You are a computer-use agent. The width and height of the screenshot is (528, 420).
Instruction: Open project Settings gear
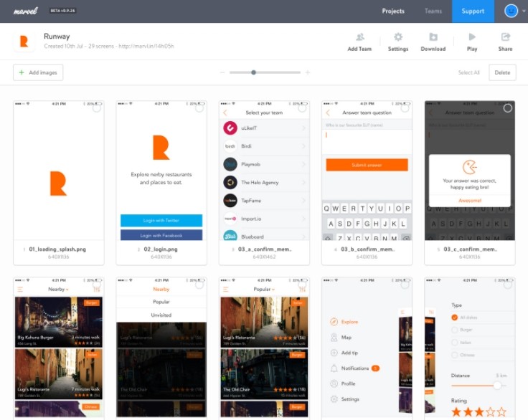(398, 37)
